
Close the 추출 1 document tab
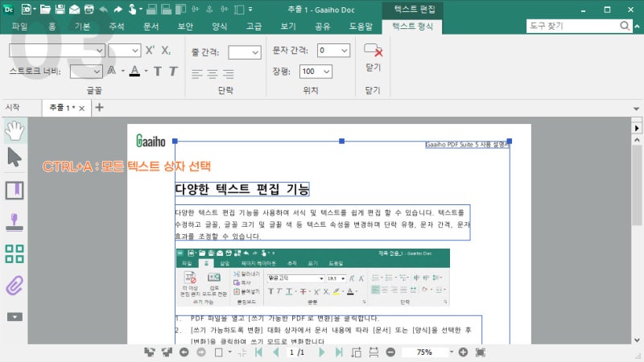82,109
